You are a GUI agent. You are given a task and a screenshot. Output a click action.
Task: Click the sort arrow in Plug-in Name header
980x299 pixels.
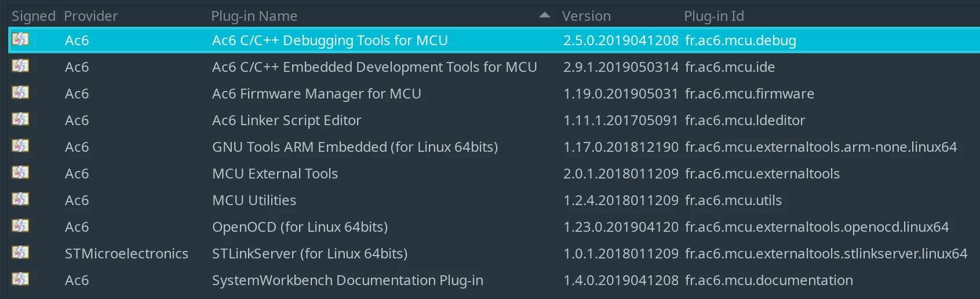[544, 15]
